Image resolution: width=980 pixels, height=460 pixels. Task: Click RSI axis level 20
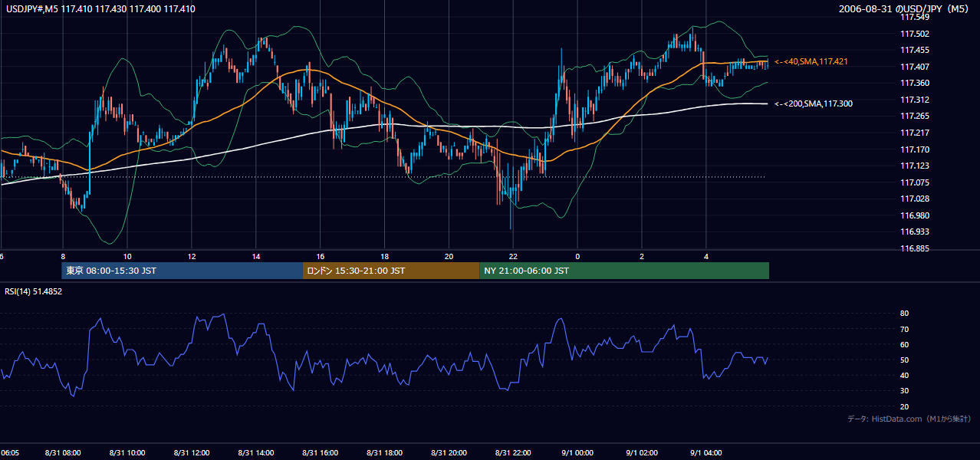tap(905, 406)
